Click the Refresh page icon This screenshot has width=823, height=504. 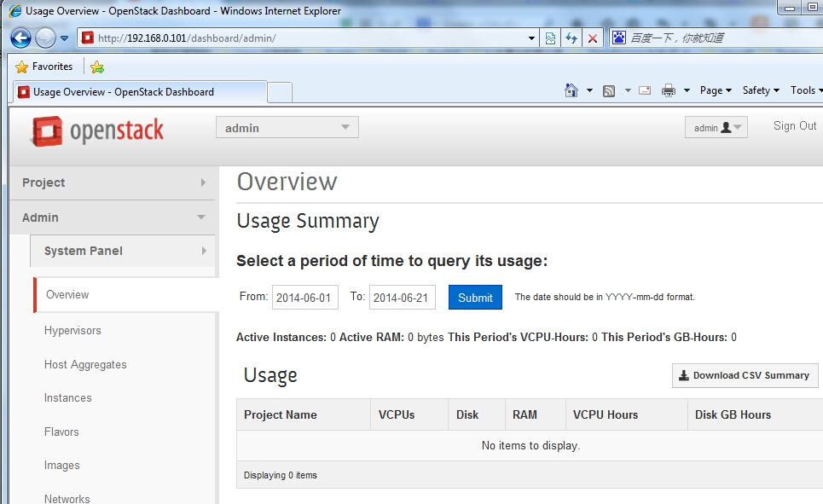[x=571, y=38]
